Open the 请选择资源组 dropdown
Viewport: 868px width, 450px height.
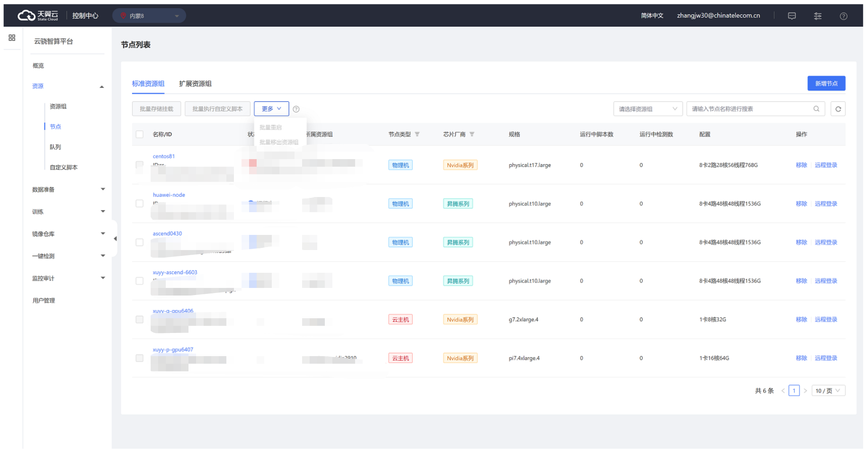648,109
